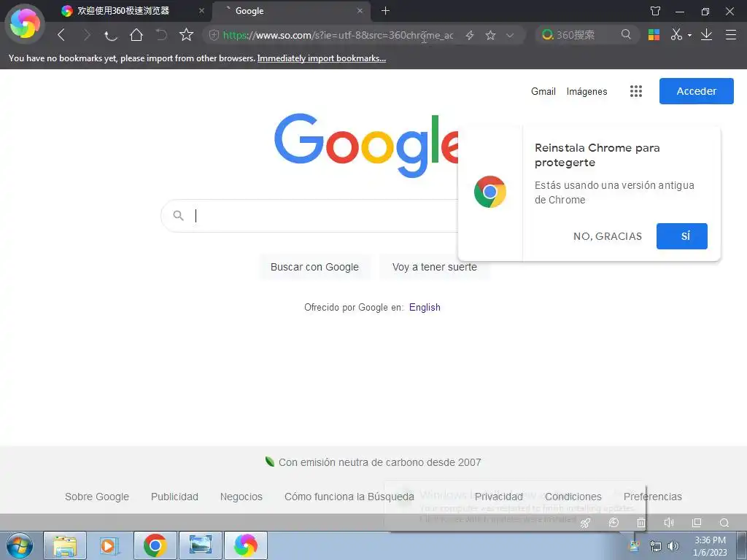Open the colorful apps grid extension icon

[x=654, y=35]
